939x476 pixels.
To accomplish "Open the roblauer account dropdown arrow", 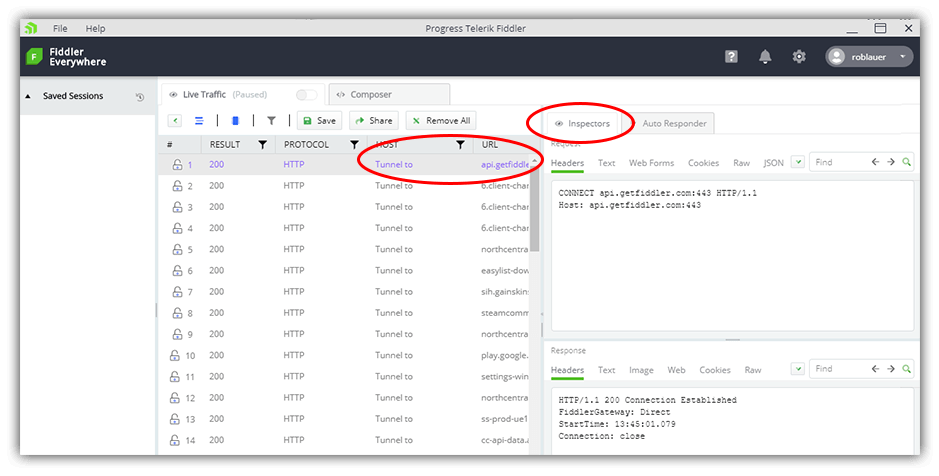I will point(902,57).
